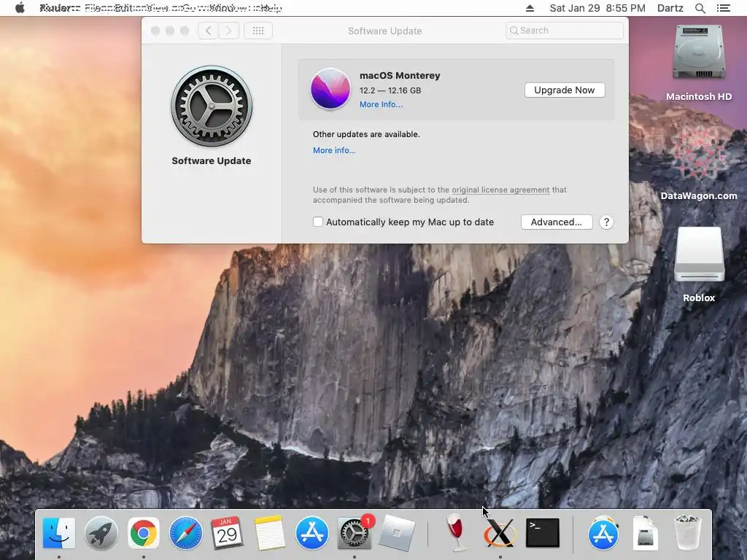Open the document stack in the Dock

[645, 533]
